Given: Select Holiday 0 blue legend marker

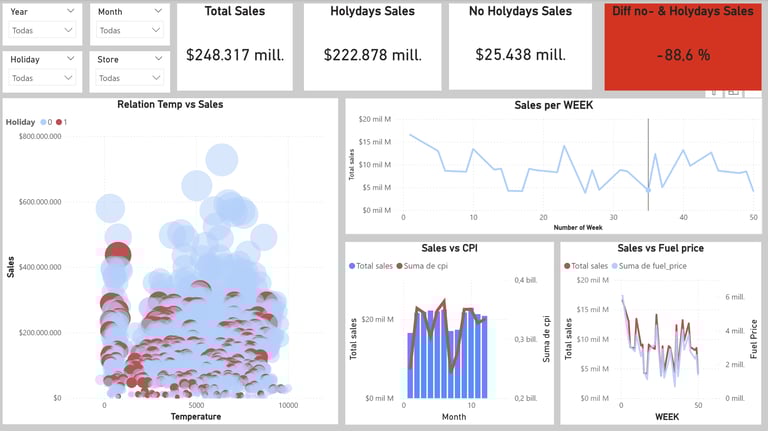Looking at the screenshot, I should (x=44, y=122).
